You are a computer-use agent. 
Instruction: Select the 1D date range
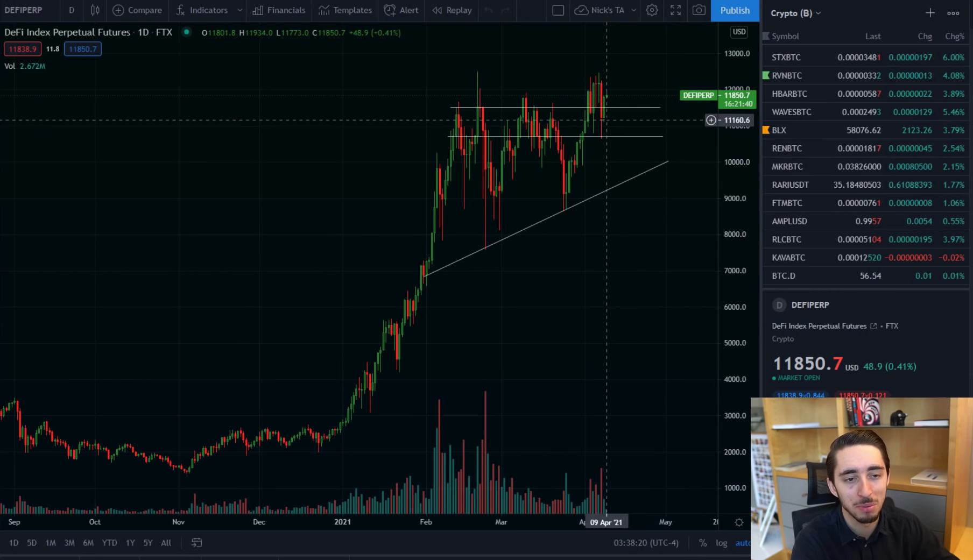point(13,543)
